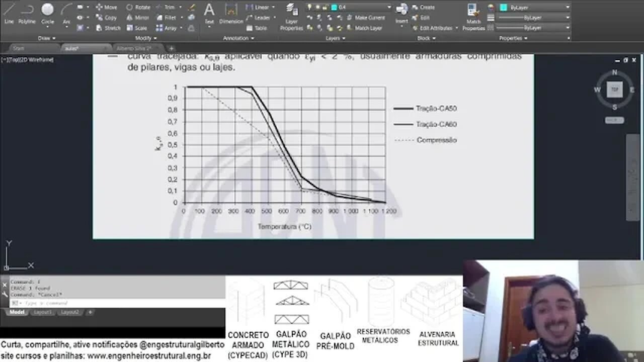Click the Create block button
The image size is (644, 362).
423,8
